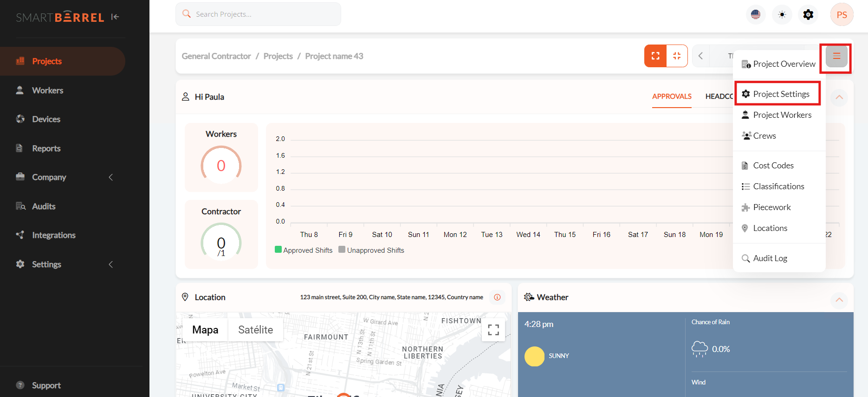868x397 pixels.
Task: Open the Projects breadcrumb link
Action: tap(278, 56)
